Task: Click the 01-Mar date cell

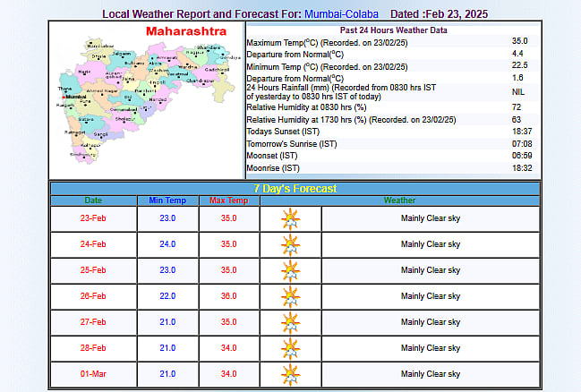Action: coord(93,374)
